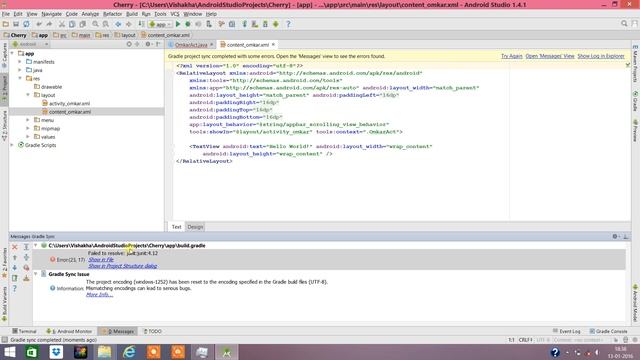Click the Search Everywhere magnifier top right
The height and width of the screenshot is (360, 640).
pos(624,24)
